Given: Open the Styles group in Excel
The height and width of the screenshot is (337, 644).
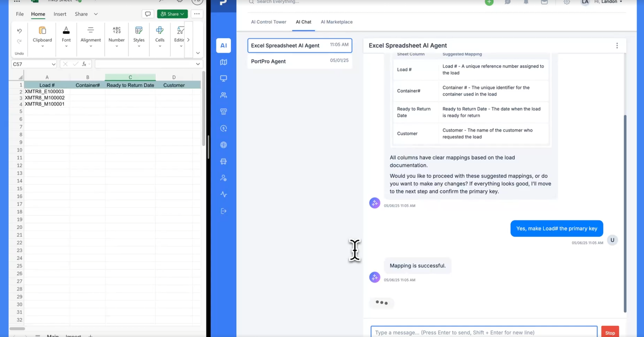Looking at the screenshot, I should [x=139, y=37].
